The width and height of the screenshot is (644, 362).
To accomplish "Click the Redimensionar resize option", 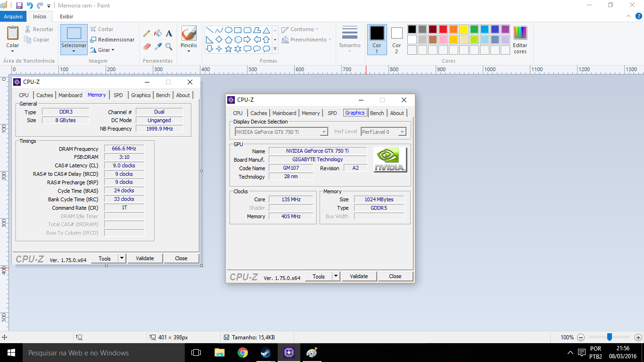I will [112, 40].
